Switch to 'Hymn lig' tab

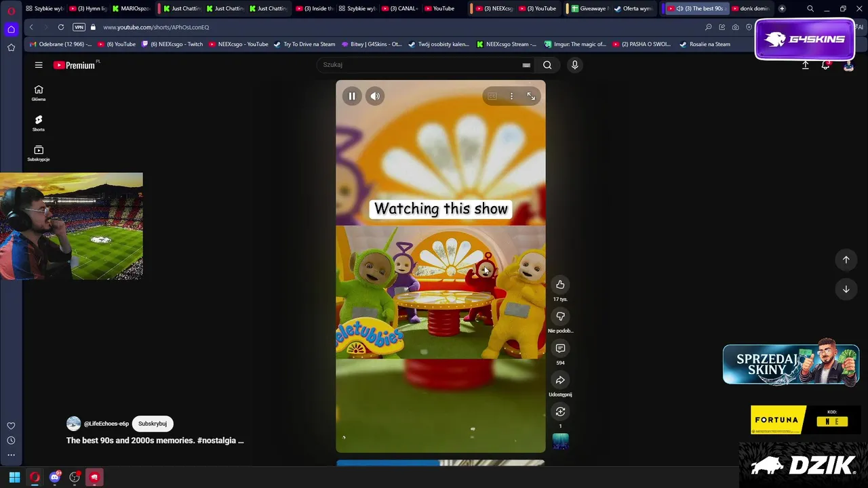tap(88, 9)
